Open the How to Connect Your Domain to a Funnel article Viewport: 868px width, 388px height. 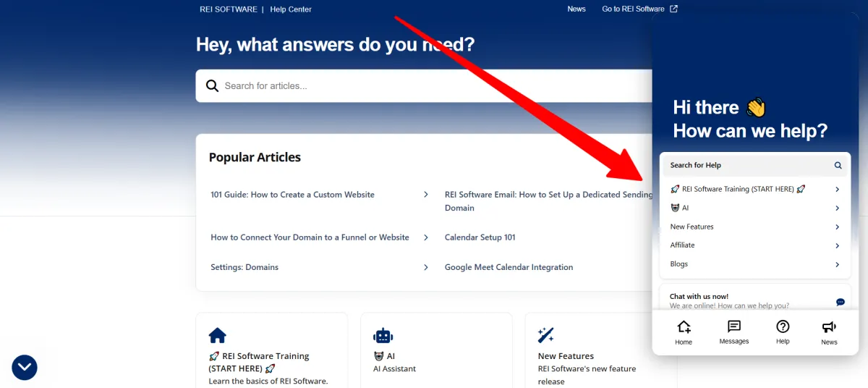310,237
